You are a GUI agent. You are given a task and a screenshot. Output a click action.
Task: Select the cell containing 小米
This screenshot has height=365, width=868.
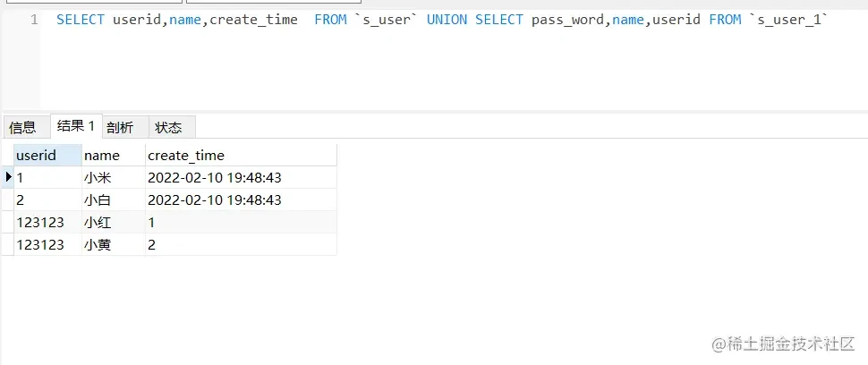(114, 177)
